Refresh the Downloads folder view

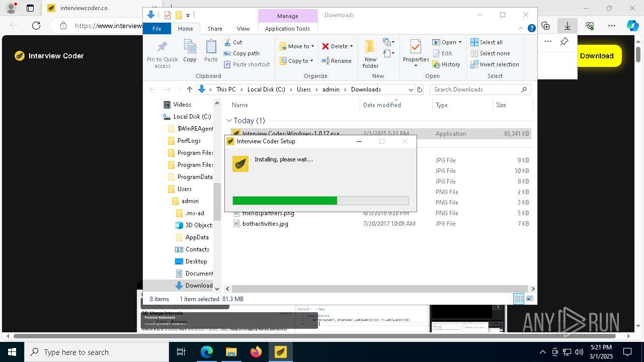point(420,89)
